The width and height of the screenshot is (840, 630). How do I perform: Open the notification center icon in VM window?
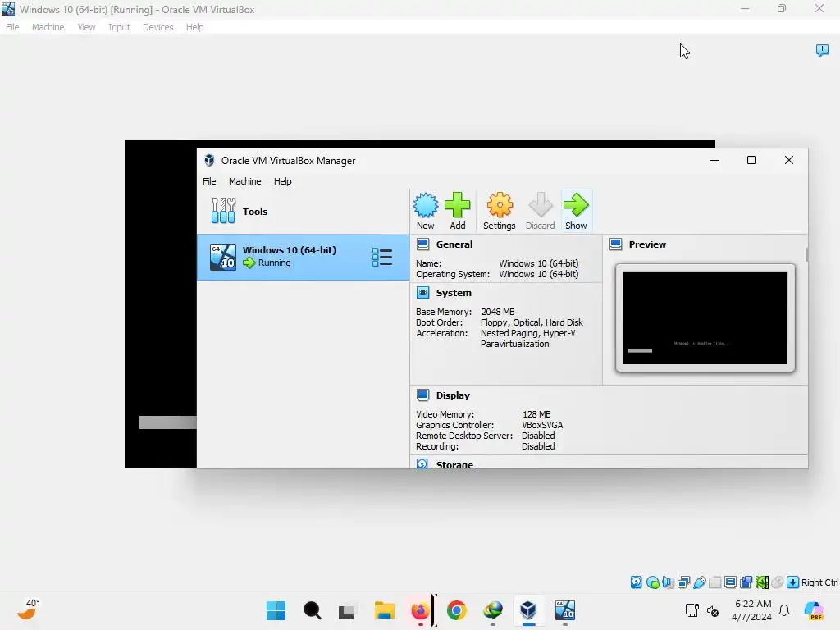point(822,50)
